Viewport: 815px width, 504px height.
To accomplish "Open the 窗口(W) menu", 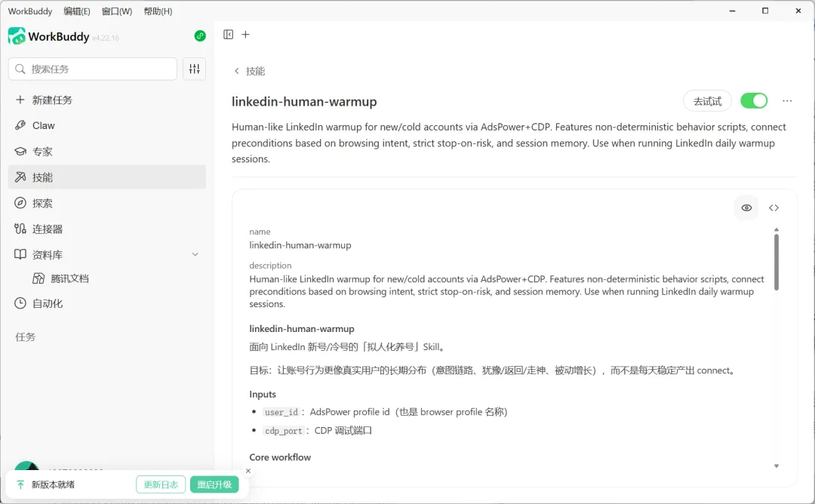I will pyautogui.click(x=117, y=11).
